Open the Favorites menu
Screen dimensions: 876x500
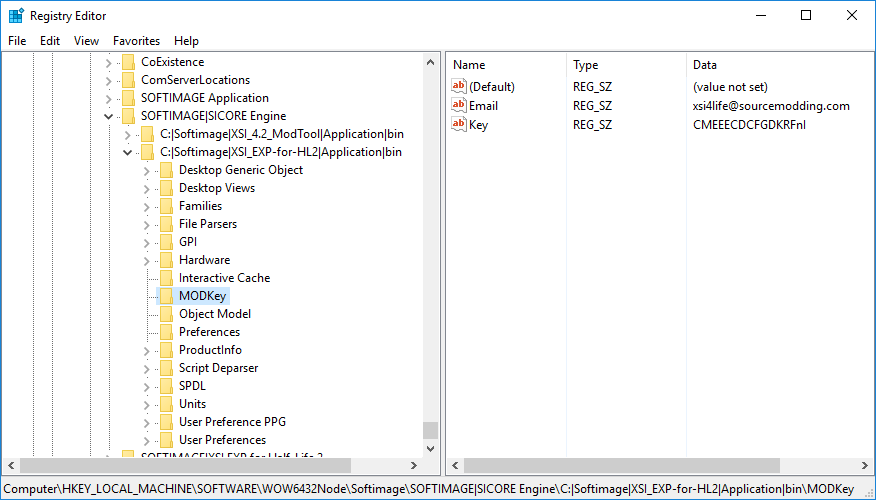tap(136, 41)
